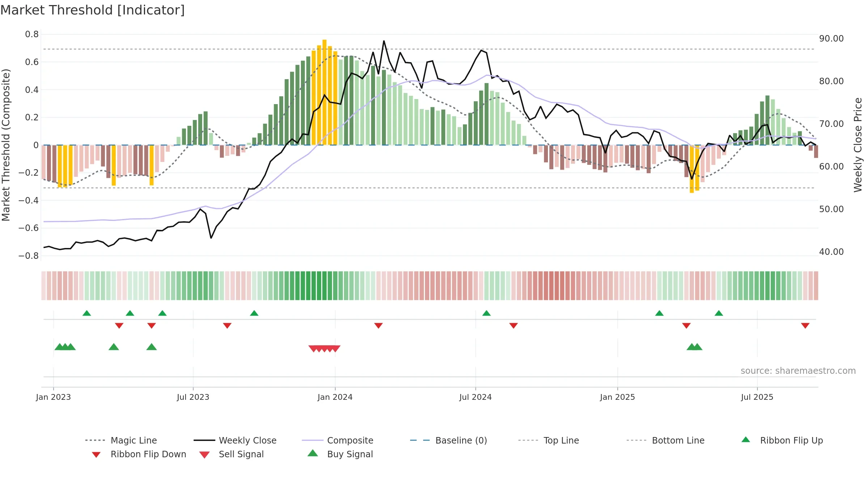The height and width of the screenshot is (488, 868).
Task: Click the −0.8 tick on the left axis
Action: pos(29,256)
